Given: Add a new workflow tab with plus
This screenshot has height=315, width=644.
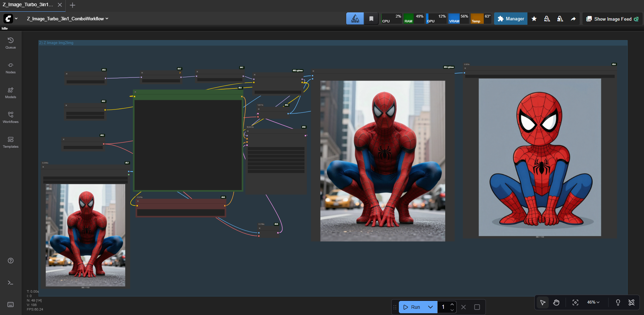Looking at the screenshot, I should pos(73,5).
